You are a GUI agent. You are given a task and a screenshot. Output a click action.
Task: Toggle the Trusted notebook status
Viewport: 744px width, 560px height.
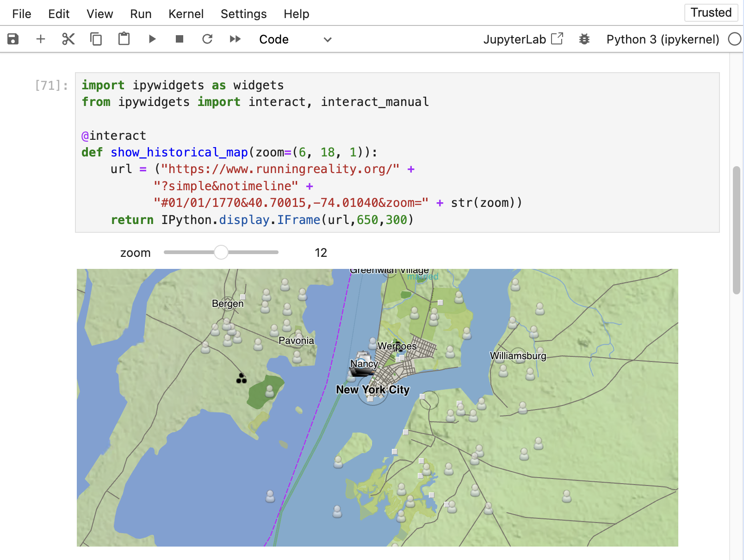click(711, 13)
